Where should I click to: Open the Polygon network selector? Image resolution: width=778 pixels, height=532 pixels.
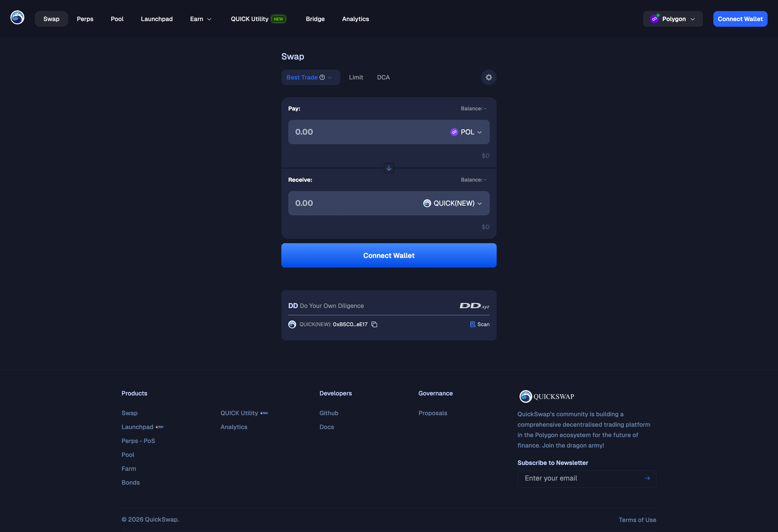click(673, 19)
